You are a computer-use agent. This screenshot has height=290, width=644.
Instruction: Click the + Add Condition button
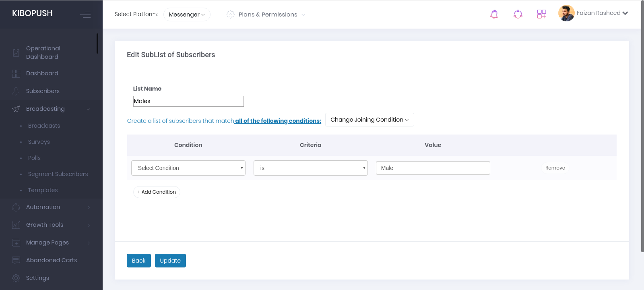[x=157, y=192]
